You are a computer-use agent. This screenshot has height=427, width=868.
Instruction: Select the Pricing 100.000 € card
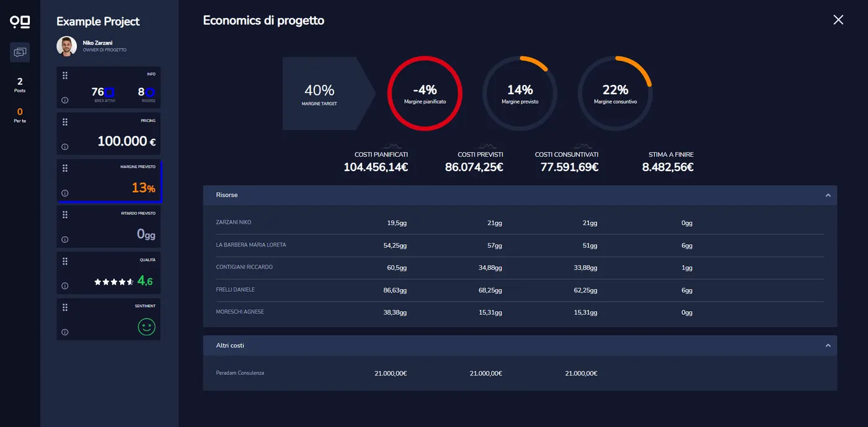(108, 133)
